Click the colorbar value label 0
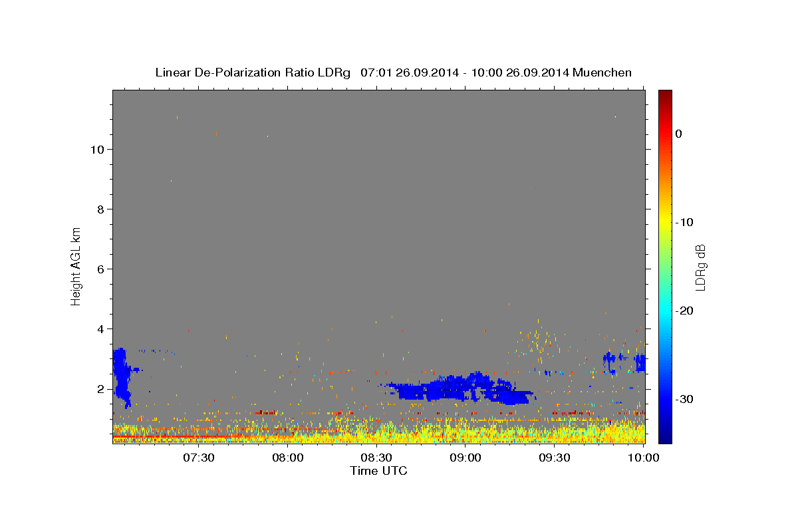The width and height of the screenshot is (798, 532). (x=679, y=134)
